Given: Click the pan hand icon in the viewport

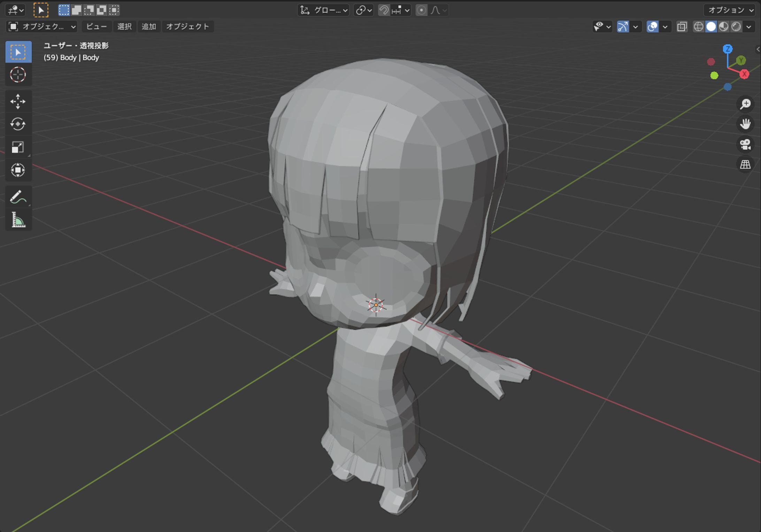Looking at the screenshot, I should point(746,124).
